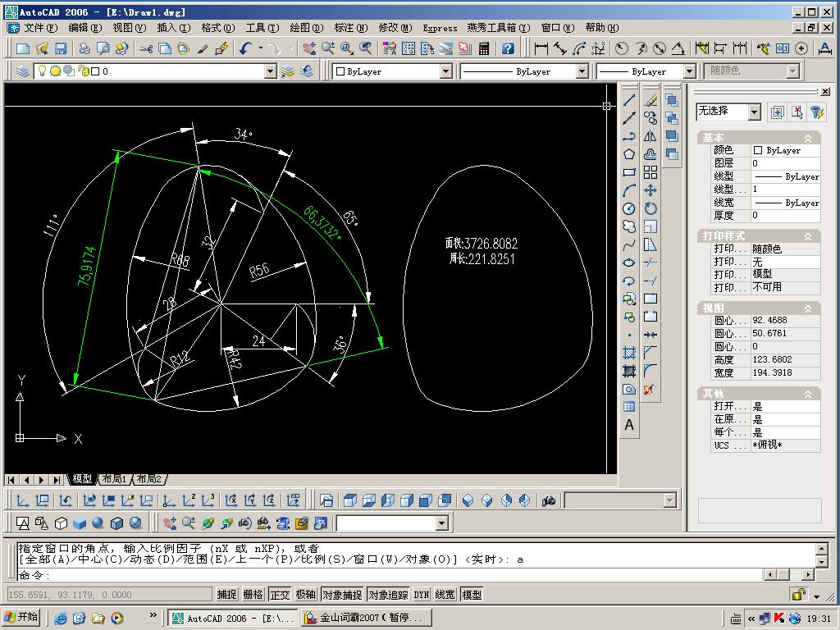Click the 颜色 ByLayer color swatch property
Viewport: 840px width, 630px height.
pyautogui.click(x=757, y=151)
